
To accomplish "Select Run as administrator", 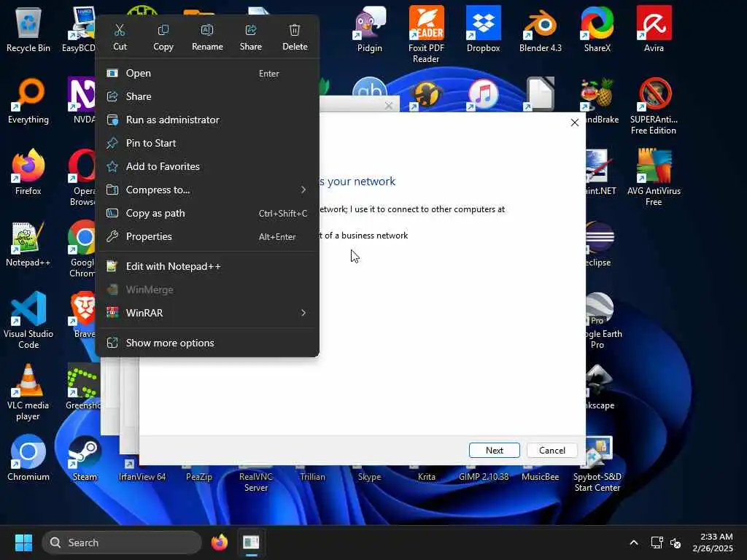I will point(207,120).
